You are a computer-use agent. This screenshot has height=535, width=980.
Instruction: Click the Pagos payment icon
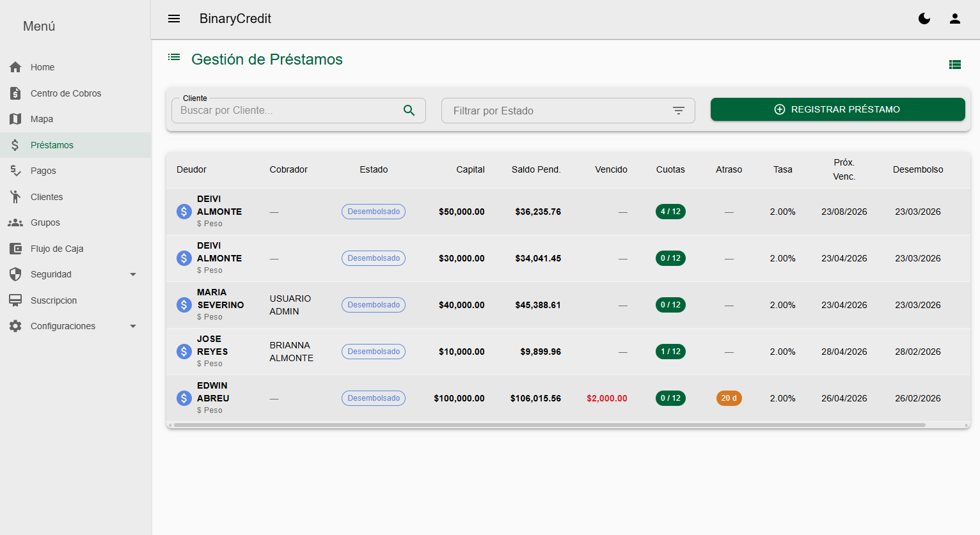(15, 171)
